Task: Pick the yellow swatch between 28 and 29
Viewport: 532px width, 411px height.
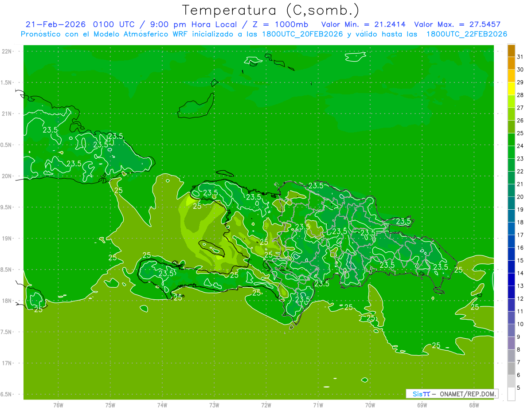Action: tap(511, 89)
